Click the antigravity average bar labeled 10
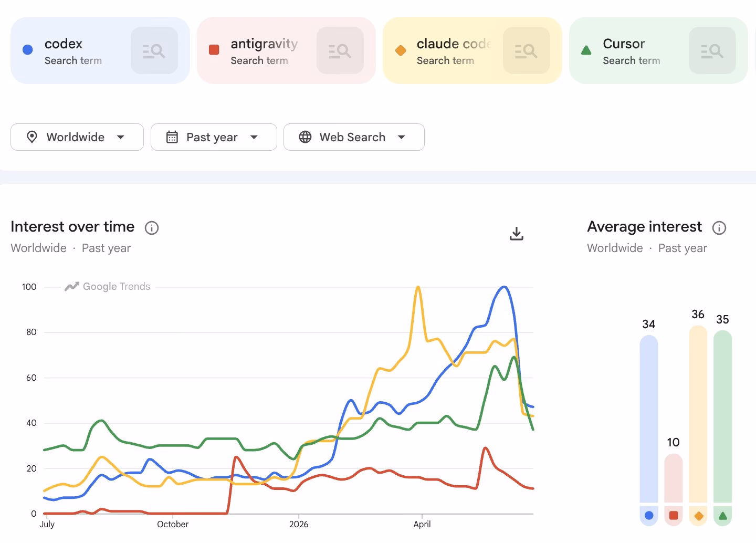The image size is (756, 543). coord(674,478)
